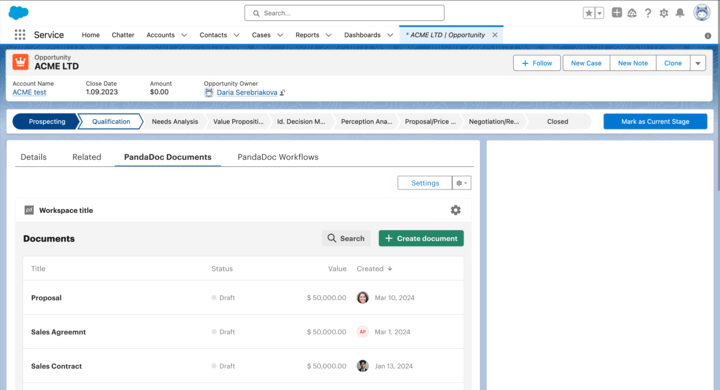This screenshot has width=720, height=390.
Task: Expand the Accounts nav dropdown chevron
Action: click(184, 35)
